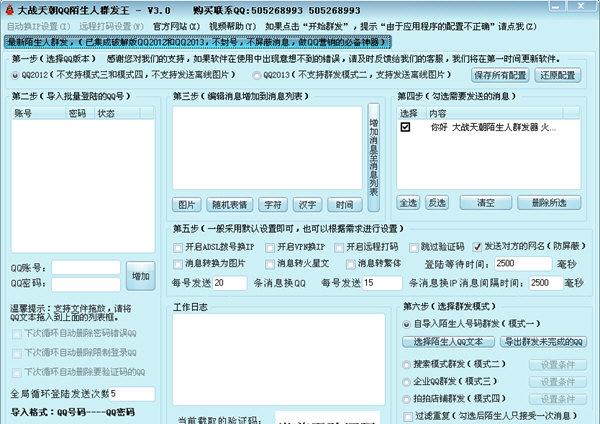Enable the 过滤重复 checkbox
The image size is (600, 424).
pyautogui.click(x=408, y=416)
